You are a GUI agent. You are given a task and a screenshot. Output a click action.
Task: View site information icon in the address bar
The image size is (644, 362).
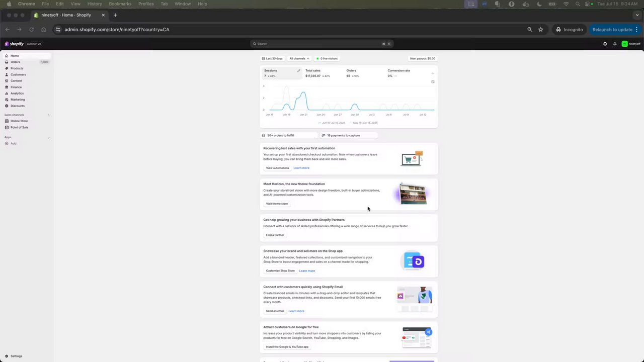click(x=57, y=30)
